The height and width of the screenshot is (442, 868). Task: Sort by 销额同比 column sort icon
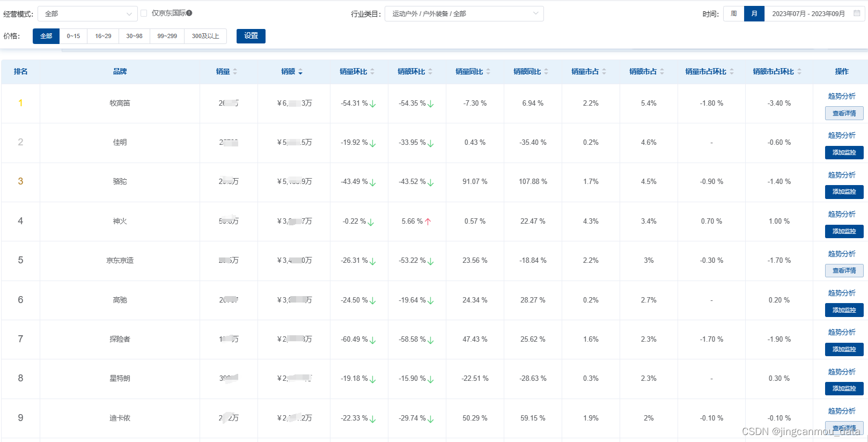tap(546, 71)
